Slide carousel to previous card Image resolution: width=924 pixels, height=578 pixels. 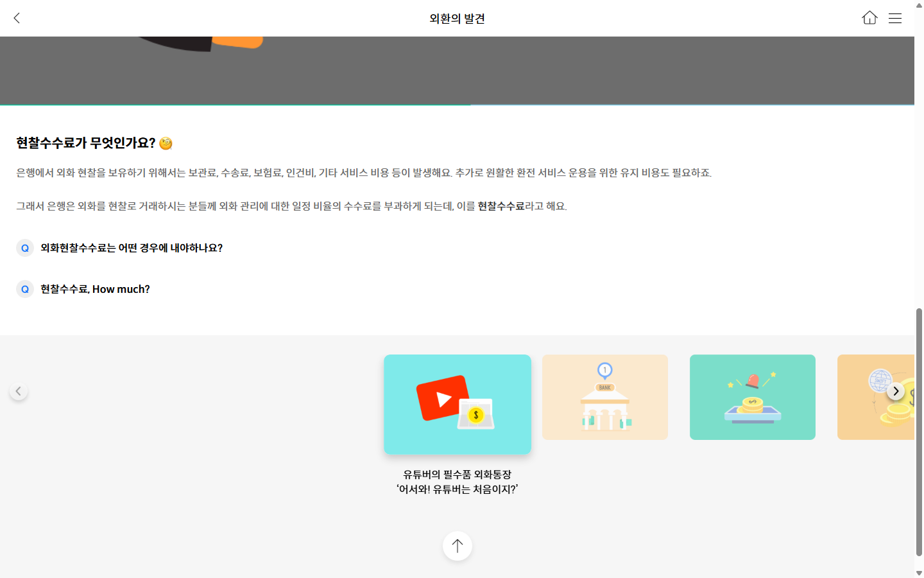(19, 391)
